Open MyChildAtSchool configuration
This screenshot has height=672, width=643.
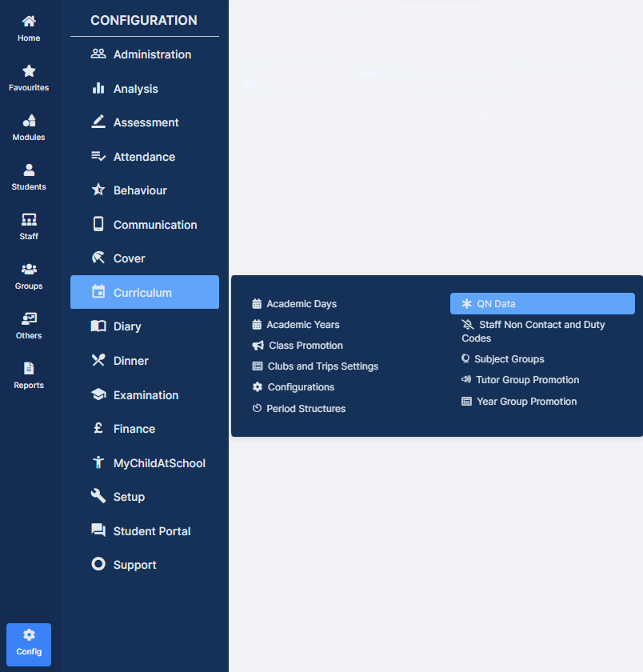[x=145, y=463]
